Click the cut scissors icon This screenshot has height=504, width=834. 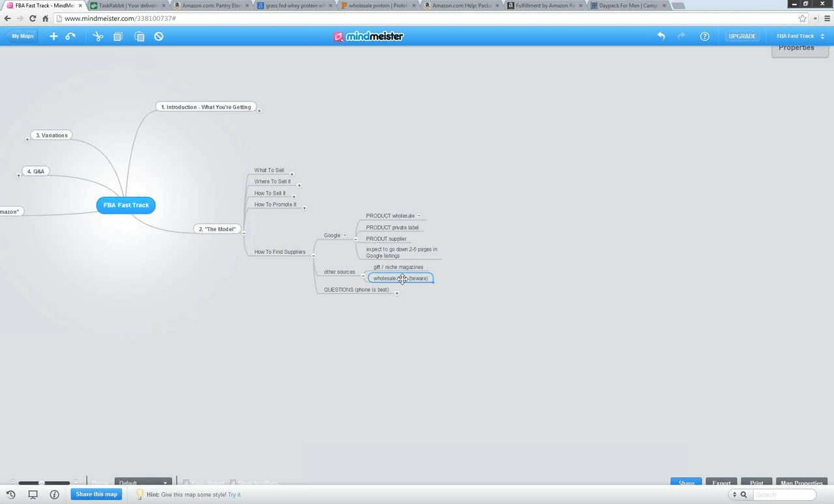point(98,36)
